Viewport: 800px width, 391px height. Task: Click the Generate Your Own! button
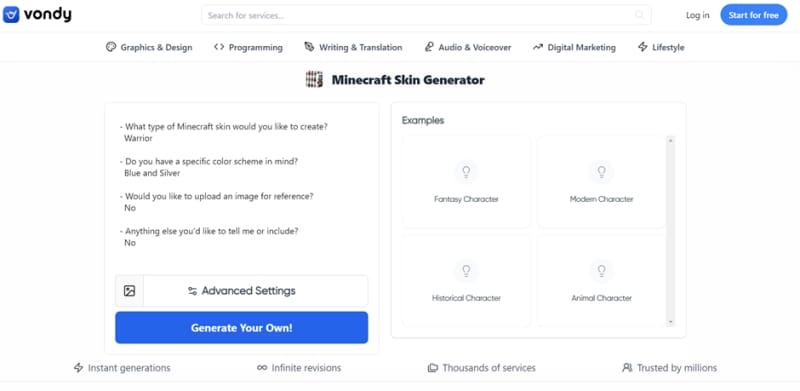point(241,328)
